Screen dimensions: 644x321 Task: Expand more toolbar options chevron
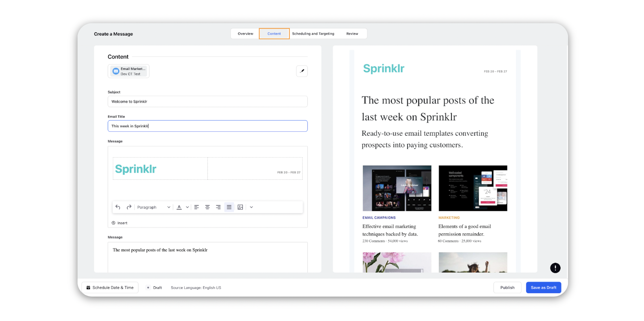point(252,207)
